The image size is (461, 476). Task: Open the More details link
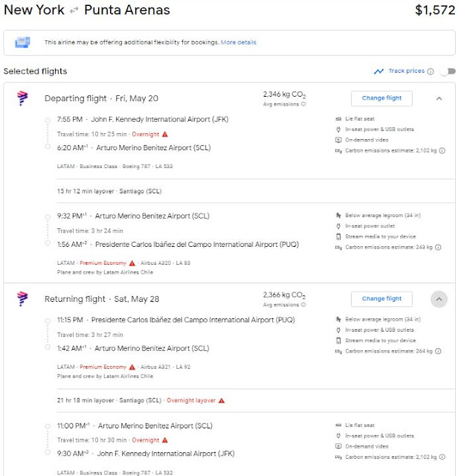pos(238,42)
